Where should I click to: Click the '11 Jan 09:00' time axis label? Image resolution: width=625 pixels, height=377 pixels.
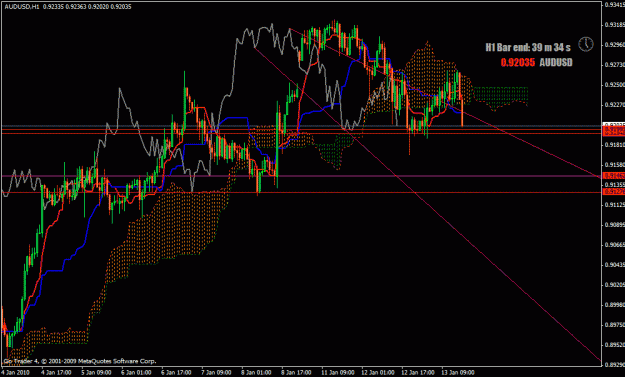point(338,373)
